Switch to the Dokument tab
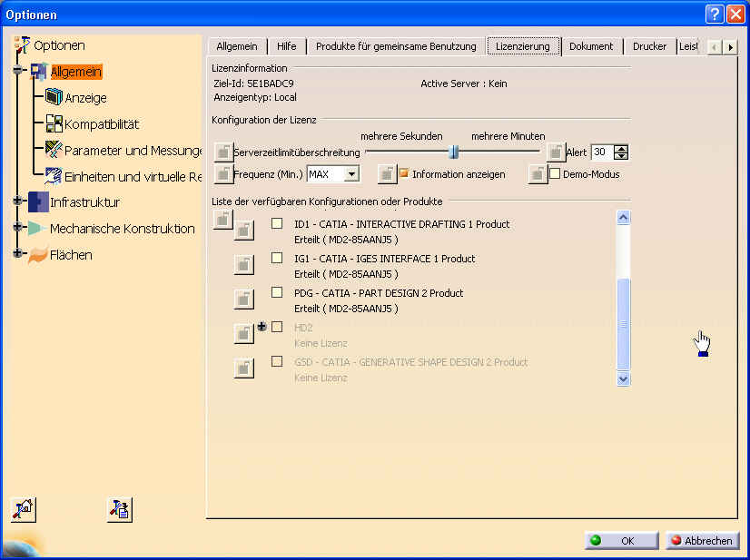 click(x=591, y=46)
